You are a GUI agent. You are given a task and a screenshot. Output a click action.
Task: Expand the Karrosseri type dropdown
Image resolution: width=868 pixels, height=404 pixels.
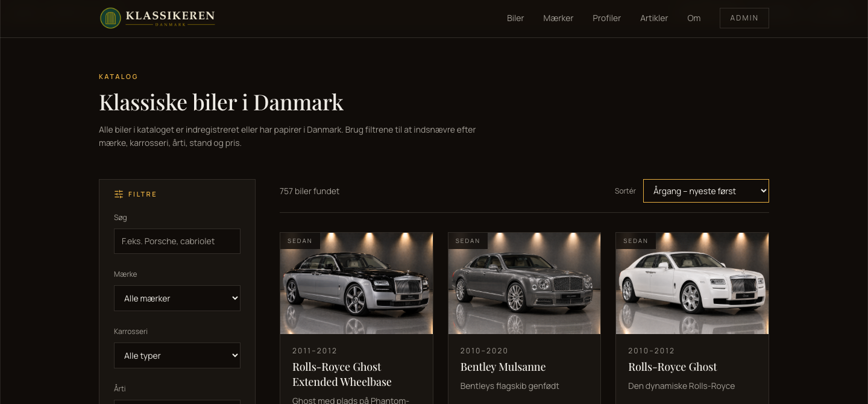click(177, 356)
